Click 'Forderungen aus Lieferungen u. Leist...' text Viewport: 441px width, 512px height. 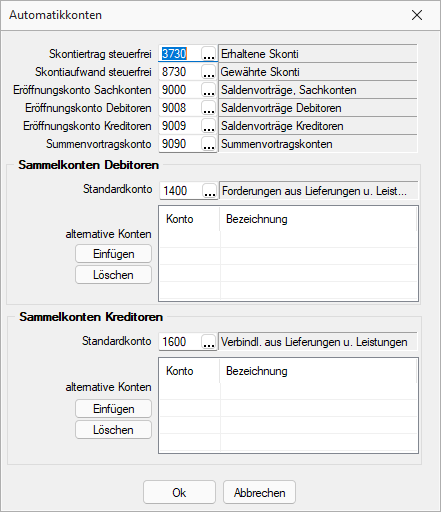[x=314, y=191]
